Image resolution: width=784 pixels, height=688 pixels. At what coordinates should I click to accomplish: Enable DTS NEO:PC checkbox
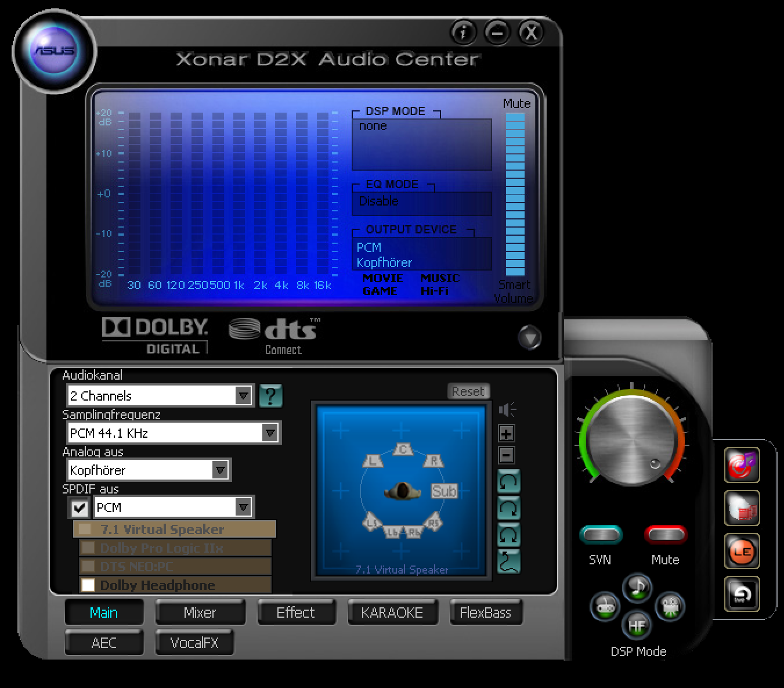88,566
